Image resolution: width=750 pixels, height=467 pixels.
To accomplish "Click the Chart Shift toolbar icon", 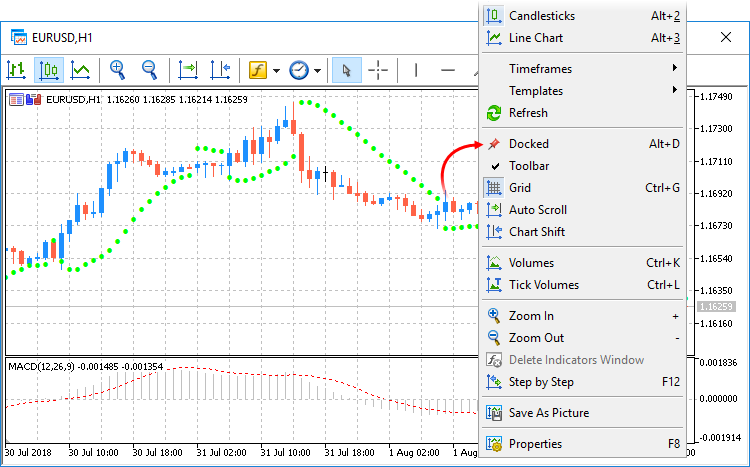I will tap(220, 70).
